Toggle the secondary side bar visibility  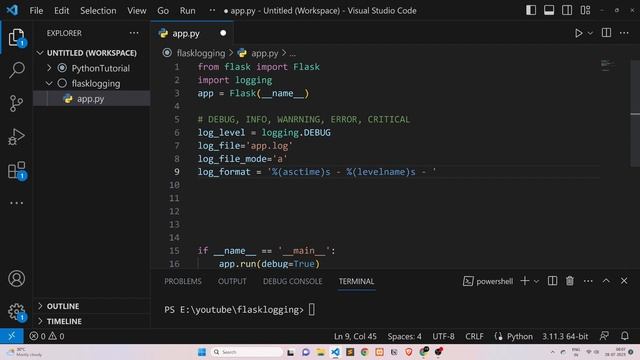pos(567,10)
